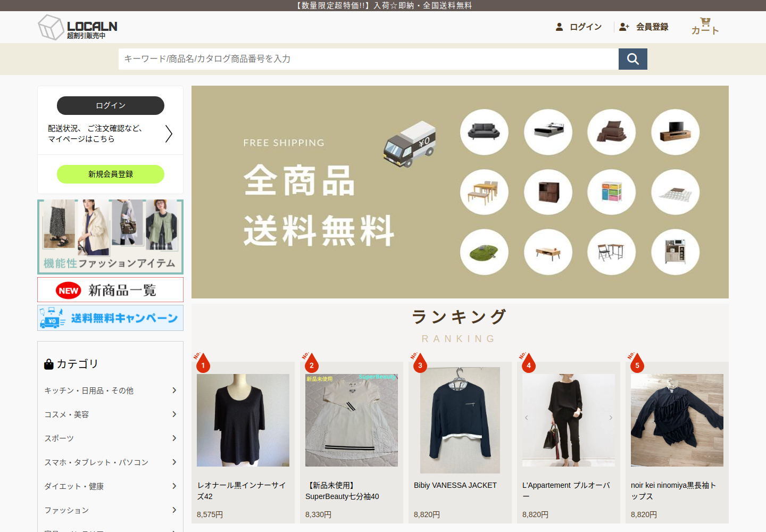Expand the コスメ・美容 category
Viewport: 766px width, 532px height.
pyautogui.click(x=110, y=414)
